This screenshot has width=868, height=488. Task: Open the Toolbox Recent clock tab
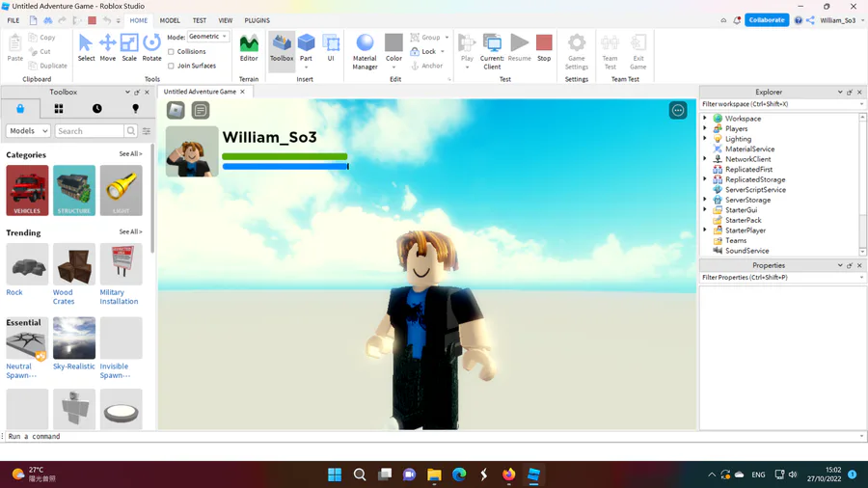96,108
